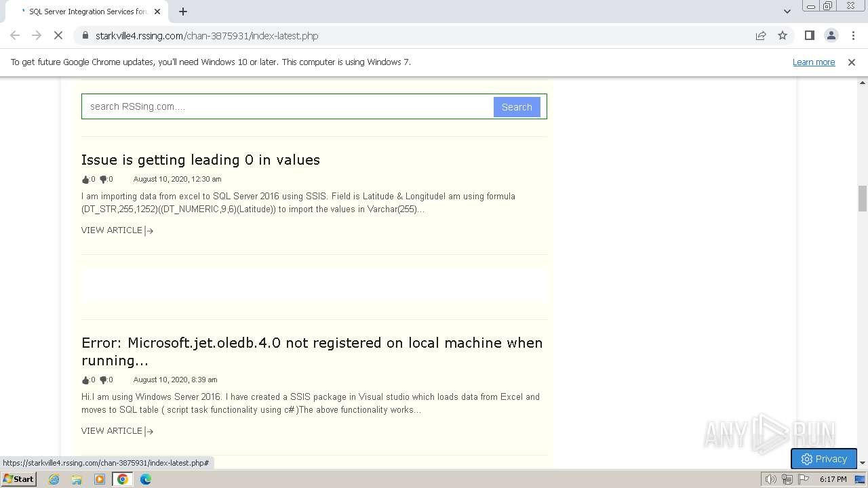The height and width of the screenshot is (488, 868).
Task: Open the Action Center flag icon
Action: pyautogui.click(x=804, y=479)
